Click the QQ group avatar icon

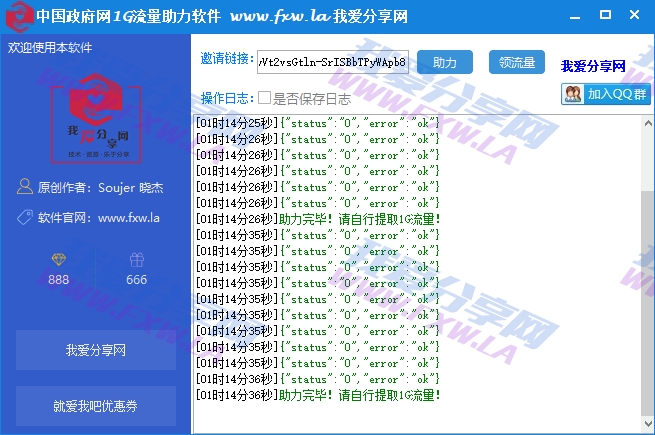pos(573,94)
